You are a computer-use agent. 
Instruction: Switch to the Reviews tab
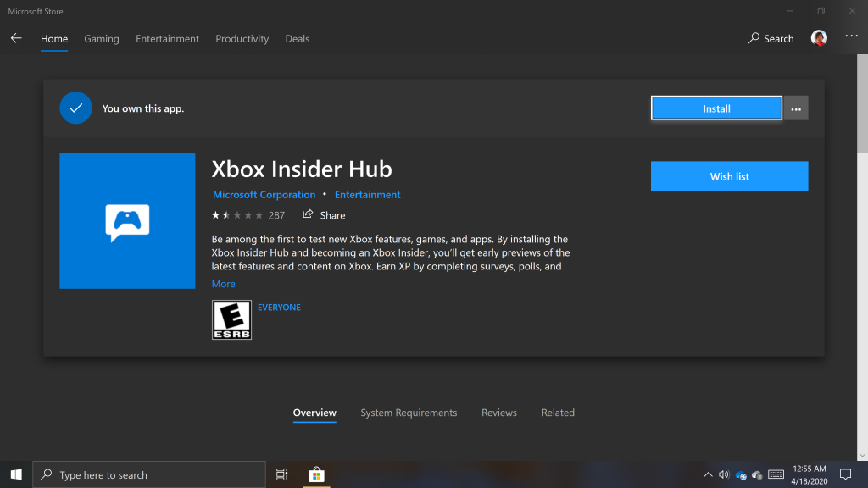498,413
